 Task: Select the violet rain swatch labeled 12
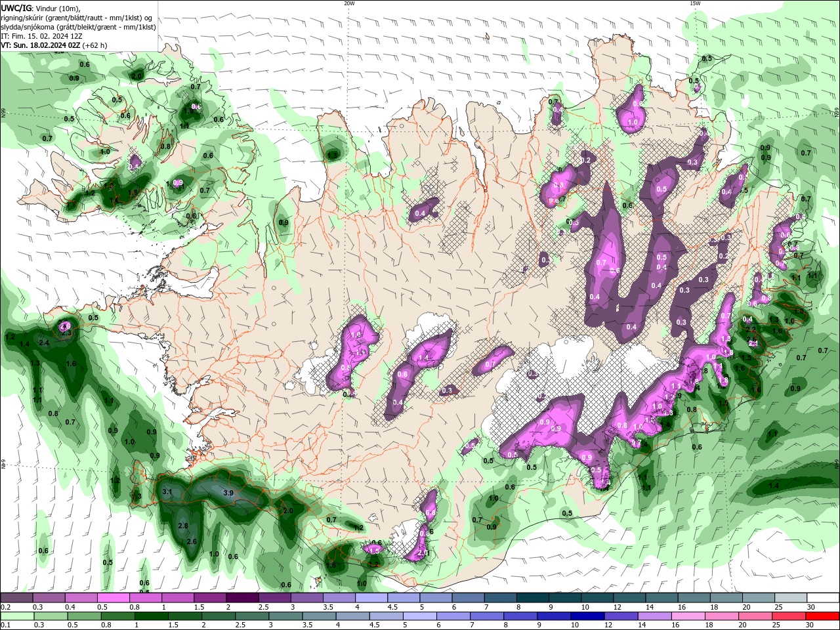(x=621, y=616)
